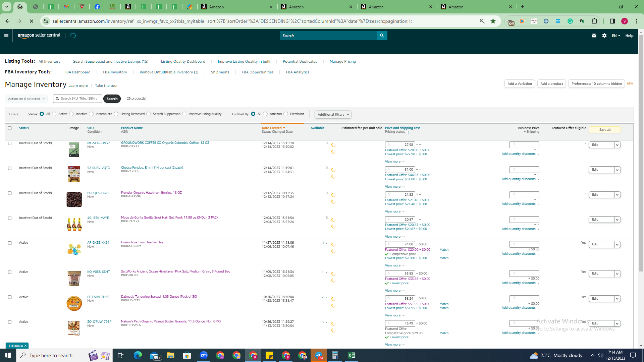Screen dimensions: 644x362
Task: Select the Inactive status filter
Action: point(71,114)
